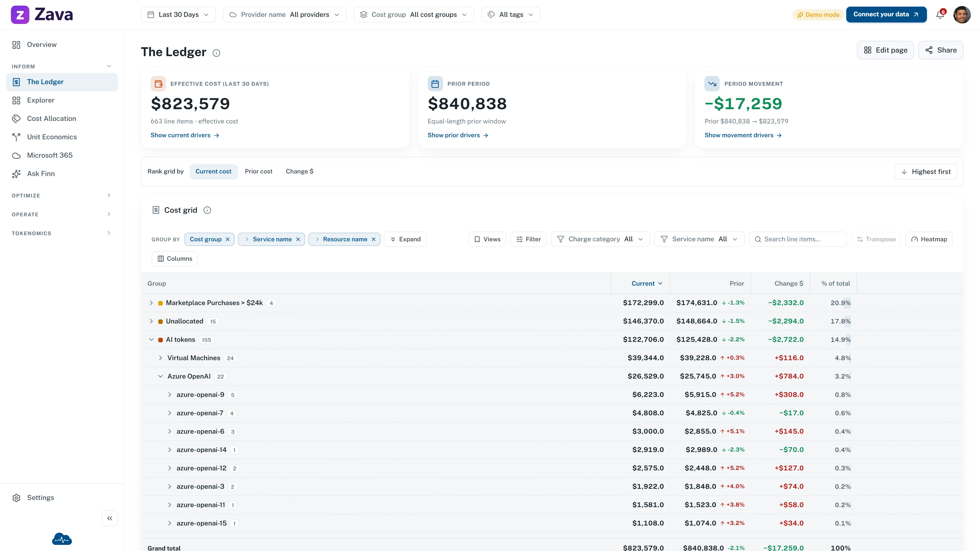Remove Cost group from grouping
Image resolution: width=980 pixels, height=551 pixels.
(228, 239)
